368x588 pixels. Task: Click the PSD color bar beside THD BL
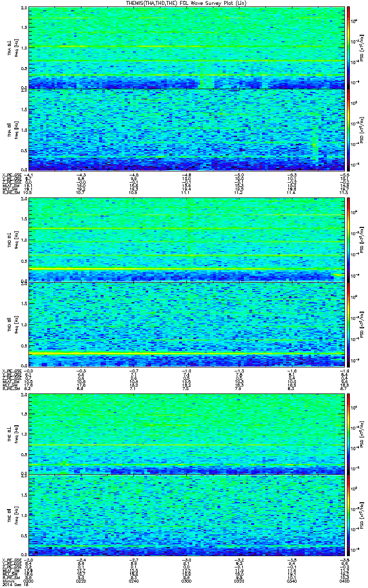click(348, 240)
